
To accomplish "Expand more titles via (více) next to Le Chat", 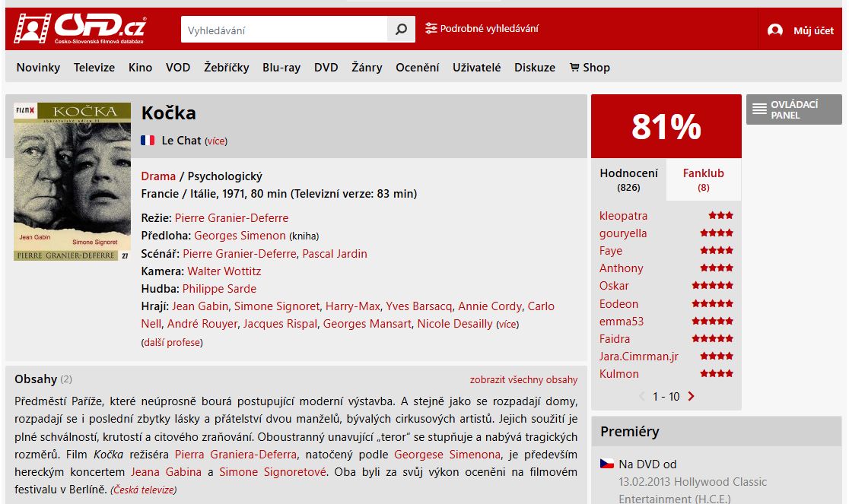I will pos(216,141).
